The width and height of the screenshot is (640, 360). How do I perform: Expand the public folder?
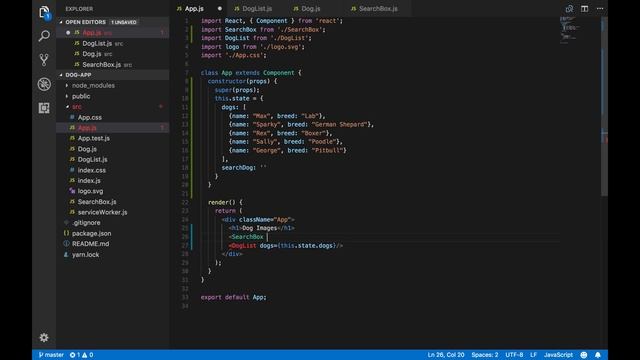coord(113,96)
